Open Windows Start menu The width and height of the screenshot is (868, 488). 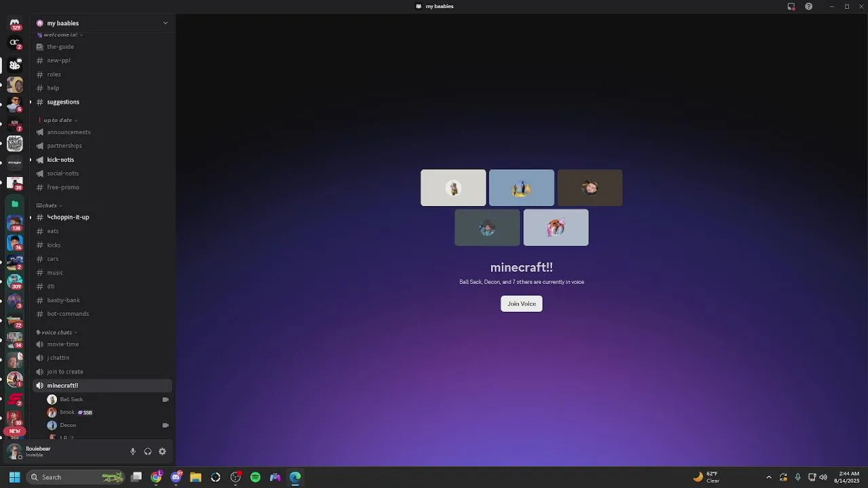tap(15, 477)
